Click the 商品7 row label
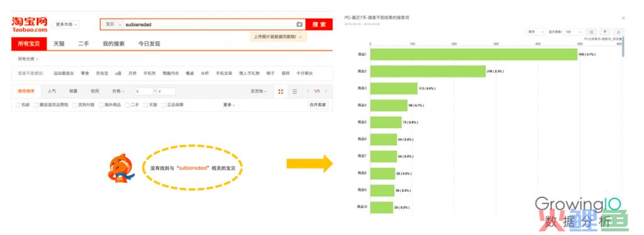Image resolution: width=644 pixels, height=235 pixels. [x=363, y=156]
